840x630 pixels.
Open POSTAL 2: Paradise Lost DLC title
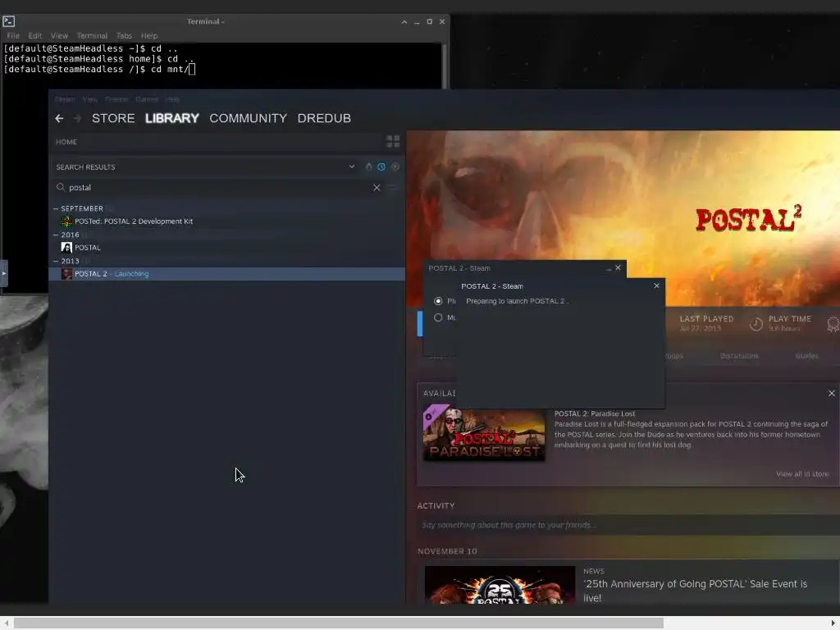pos(595,413)
